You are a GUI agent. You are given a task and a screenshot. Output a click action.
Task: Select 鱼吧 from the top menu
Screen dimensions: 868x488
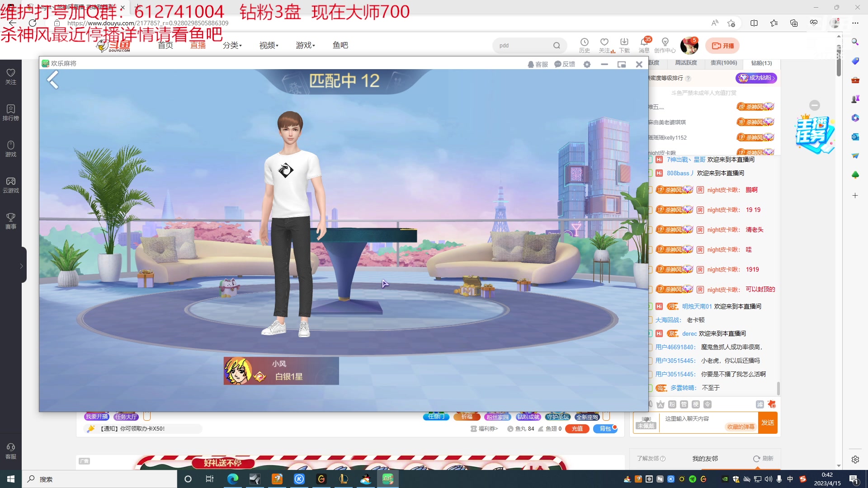(x=340, y=45)
